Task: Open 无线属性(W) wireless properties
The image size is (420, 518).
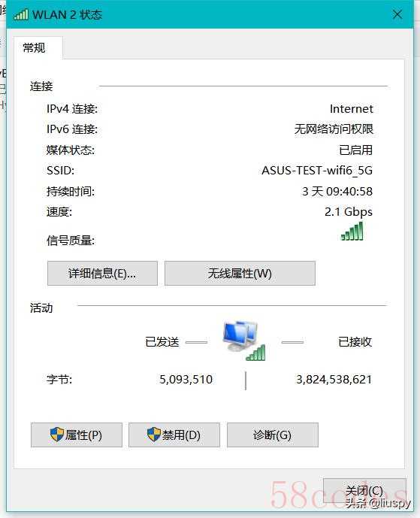Action: click(x=240, y=273)
